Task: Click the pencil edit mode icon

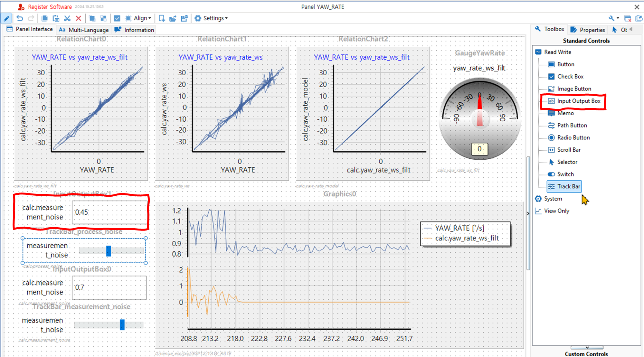Action: [6, 18]
